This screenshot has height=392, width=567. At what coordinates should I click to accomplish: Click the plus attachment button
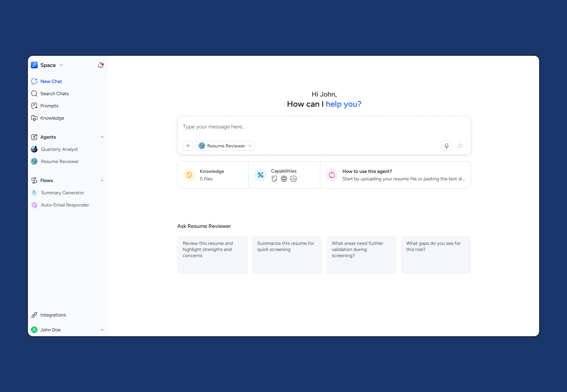pos(188,146)
